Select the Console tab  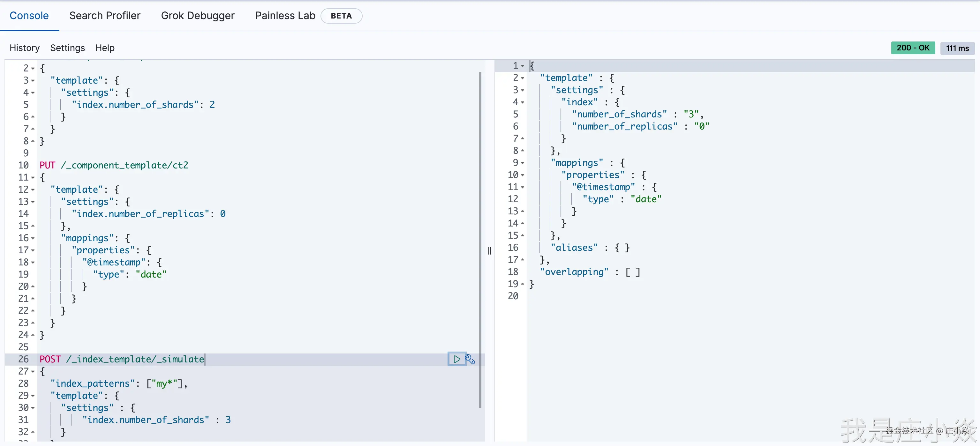click(29, 16)
